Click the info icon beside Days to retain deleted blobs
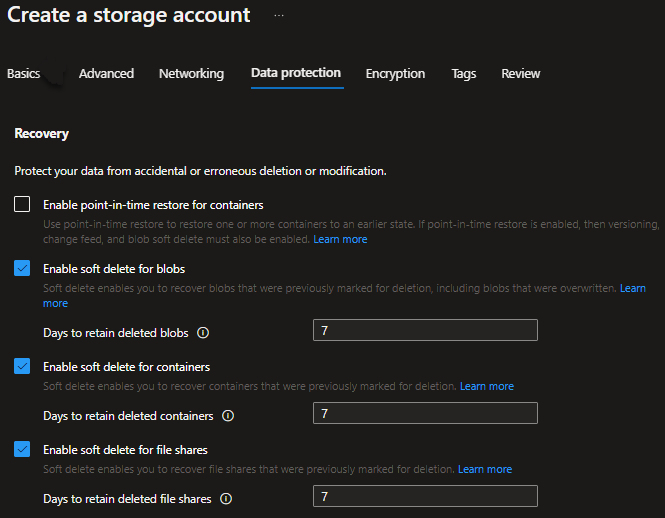The height and width of the screenshot is (518, 665). click(x=203, y=332)
